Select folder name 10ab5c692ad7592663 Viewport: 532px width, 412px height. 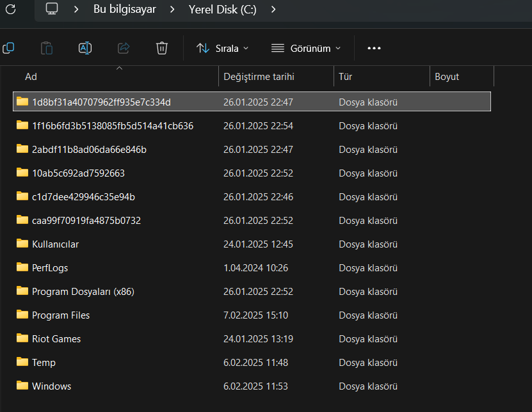coord(78,173)
